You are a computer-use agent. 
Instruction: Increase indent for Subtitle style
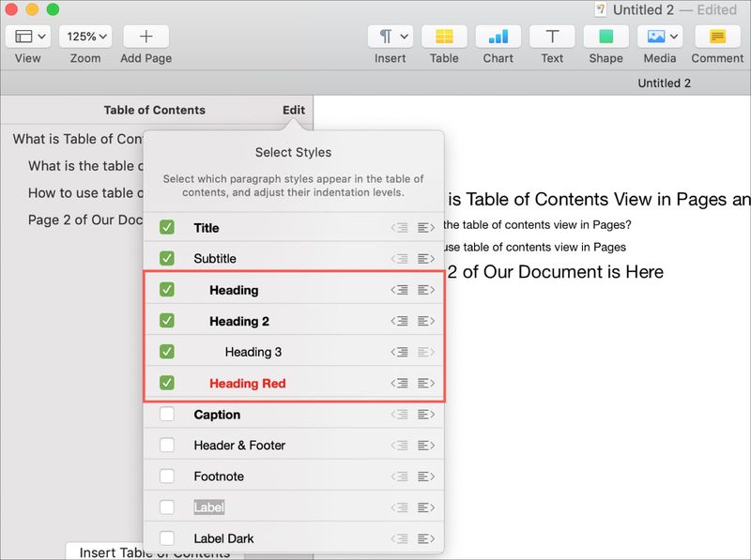pos(426,259)
